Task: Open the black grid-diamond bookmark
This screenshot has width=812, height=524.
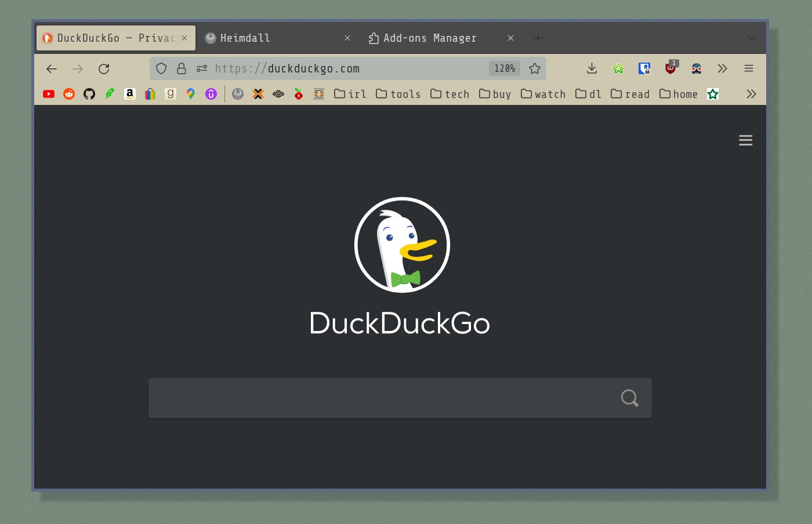Action: (x=278, y=94)
